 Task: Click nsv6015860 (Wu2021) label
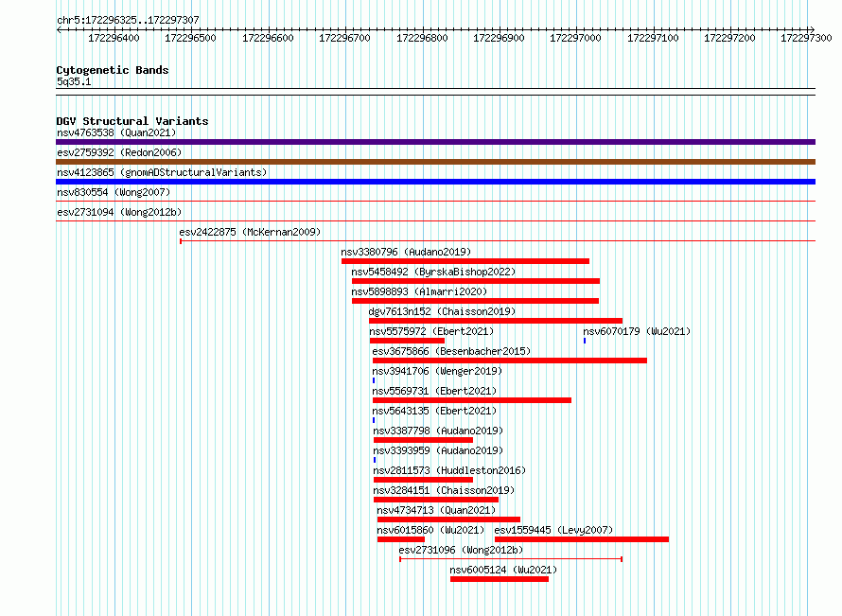pyautogui.click(x=430, y=530)
